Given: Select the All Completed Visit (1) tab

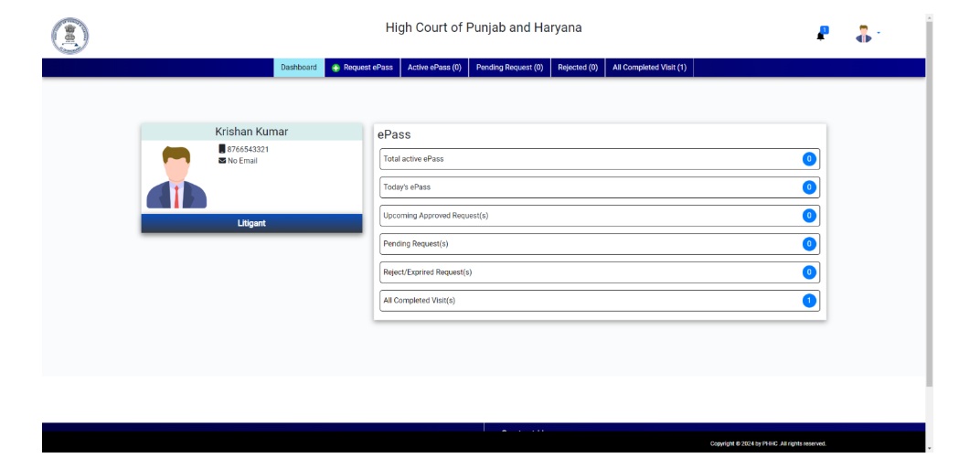Looking at the screenshot, I should pyautogui.click(x=649, y=68).
